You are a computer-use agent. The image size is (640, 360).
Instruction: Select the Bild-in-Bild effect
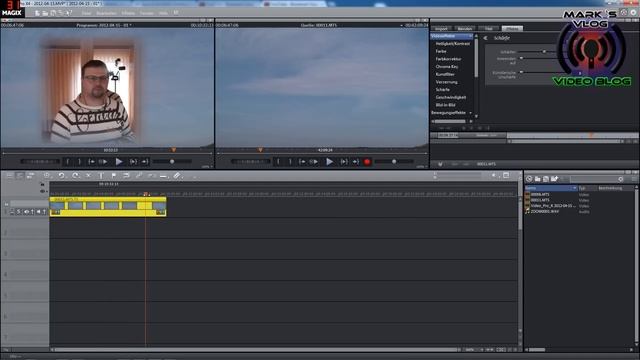[445, 105]
